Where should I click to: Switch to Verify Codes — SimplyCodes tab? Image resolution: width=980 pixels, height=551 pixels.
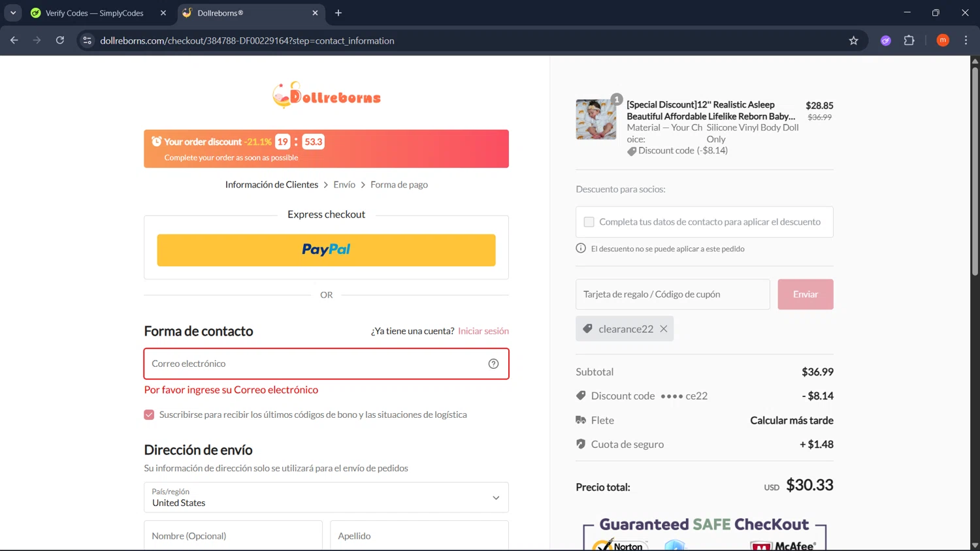coord(94,13)
